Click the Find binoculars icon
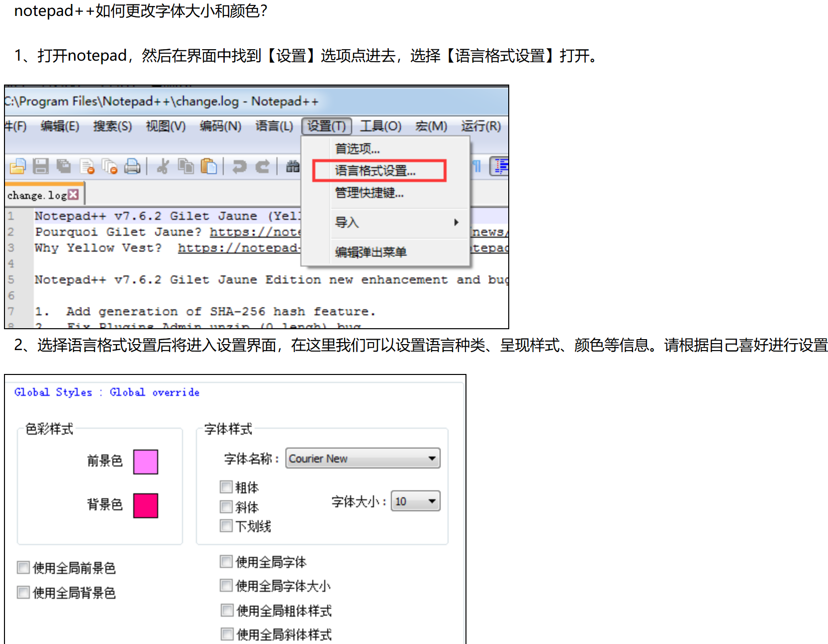828x644 pixels. [x=292, y=166]
